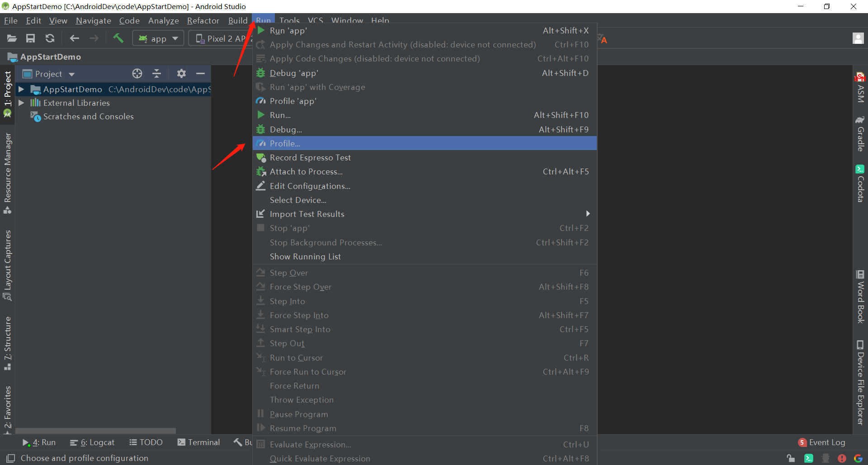868x465 pixels.
Task: Click the AppStartDemo breadcrumb in navigation bar
Action: [44, 57]
